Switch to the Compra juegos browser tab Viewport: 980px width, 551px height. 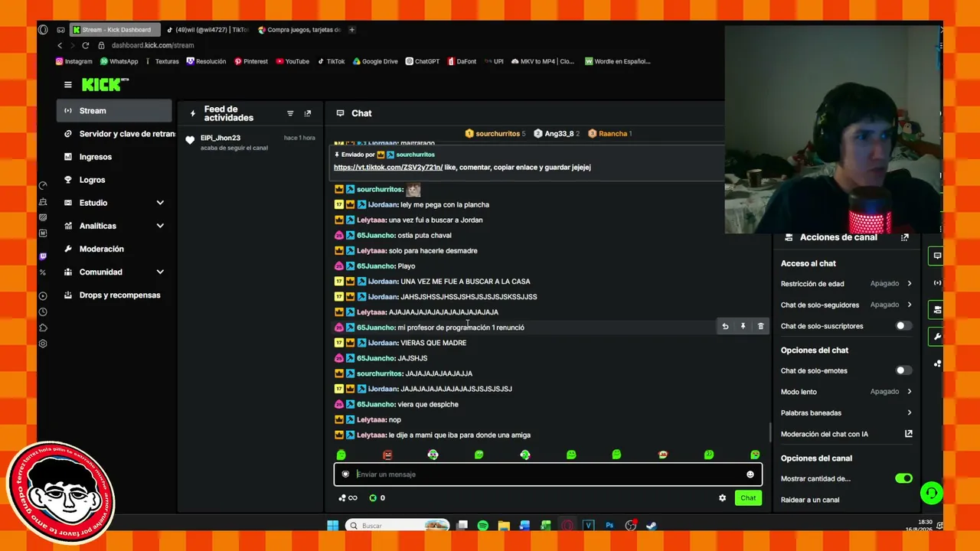click(299, 30)
